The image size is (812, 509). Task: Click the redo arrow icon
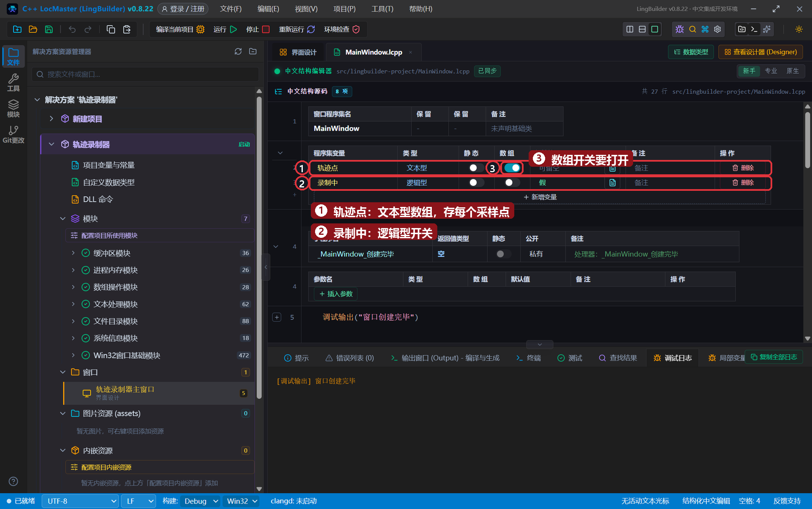click(88, 29)
